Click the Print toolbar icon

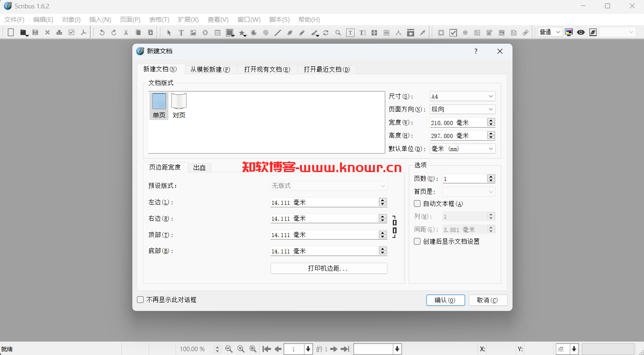click(x=59, y=32)
